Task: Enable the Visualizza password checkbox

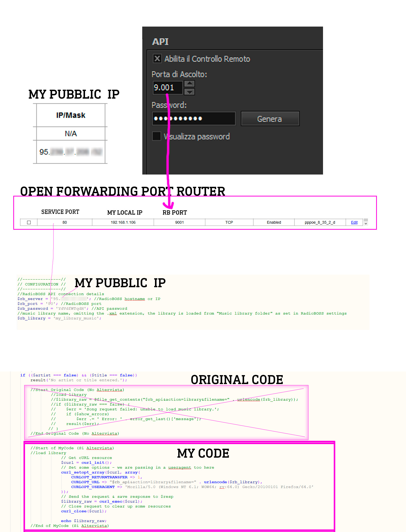Action: (x=157, y=136)
